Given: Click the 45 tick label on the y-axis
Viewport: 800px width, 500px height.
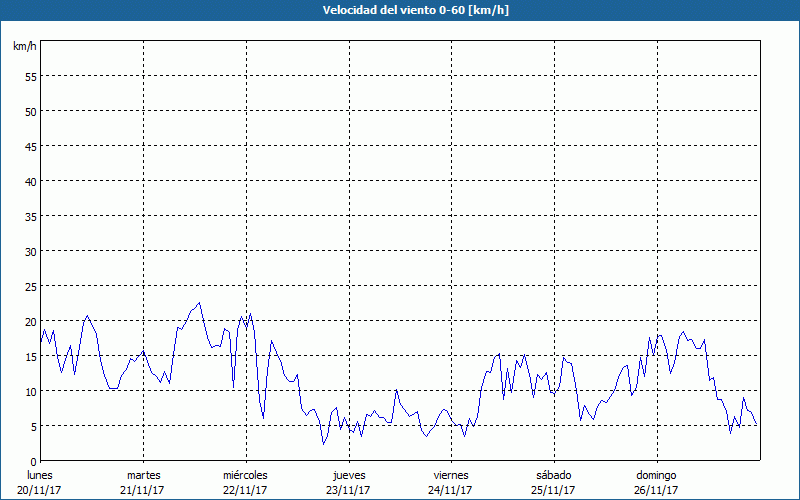Looking at the screenshot, I should point(30,146).
